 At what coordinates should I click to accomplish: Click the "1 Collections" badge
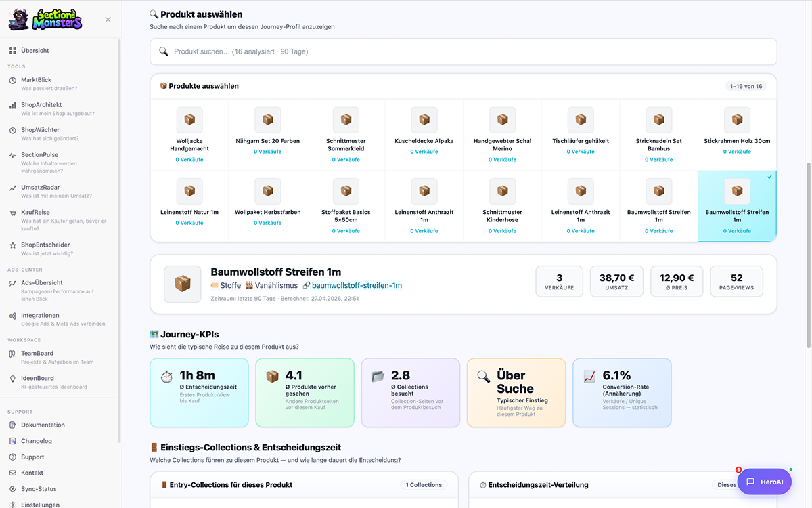click(424, 485)
